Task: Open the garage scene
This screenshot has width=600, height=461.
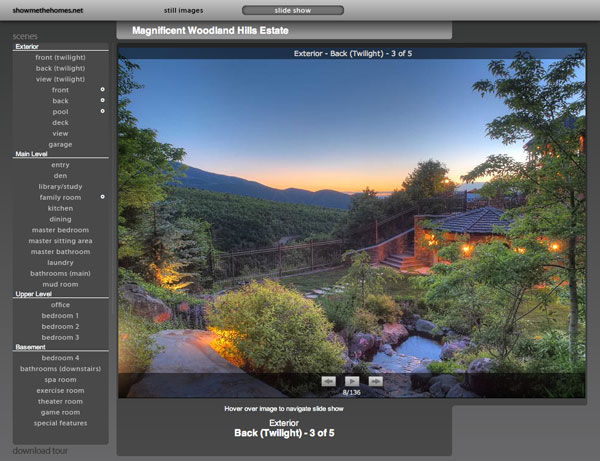Action: (x=60, y=144)
